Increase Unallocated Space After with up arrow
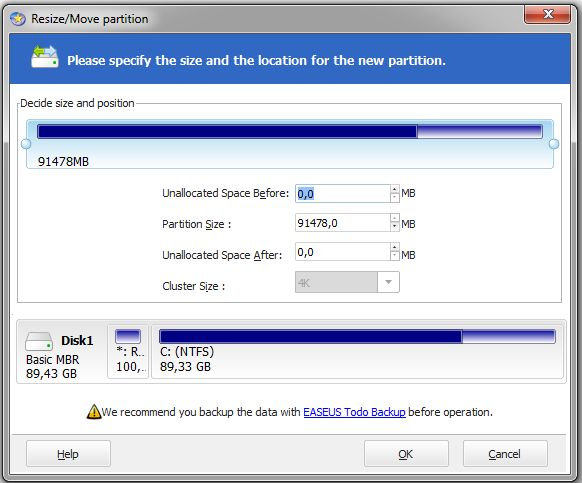 pos(395,247)
